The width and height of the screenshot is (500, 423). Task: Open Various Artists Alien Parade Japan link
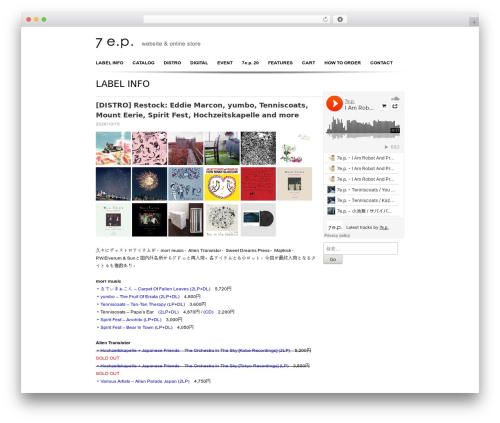(145, 381)
